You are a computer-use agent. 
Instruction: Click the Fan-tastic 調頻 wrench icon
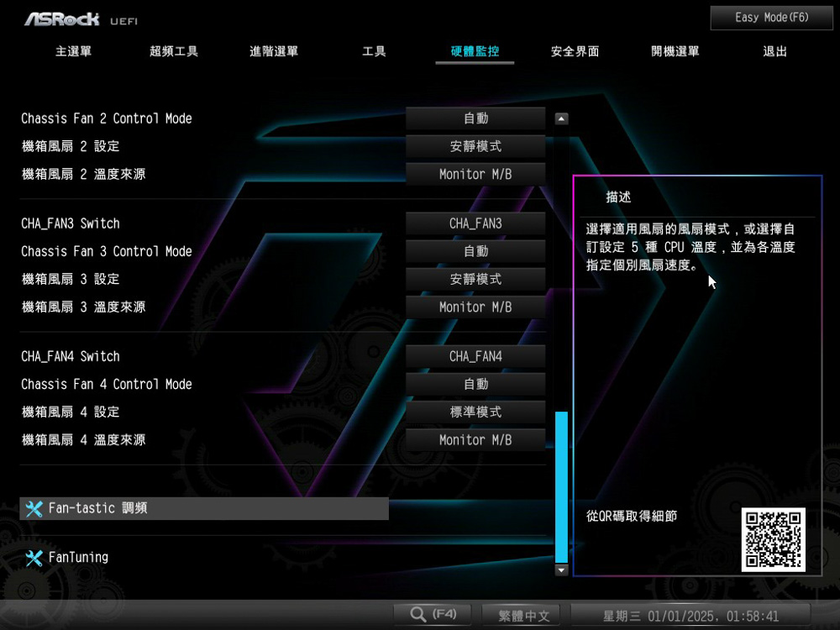pos(34,508)
